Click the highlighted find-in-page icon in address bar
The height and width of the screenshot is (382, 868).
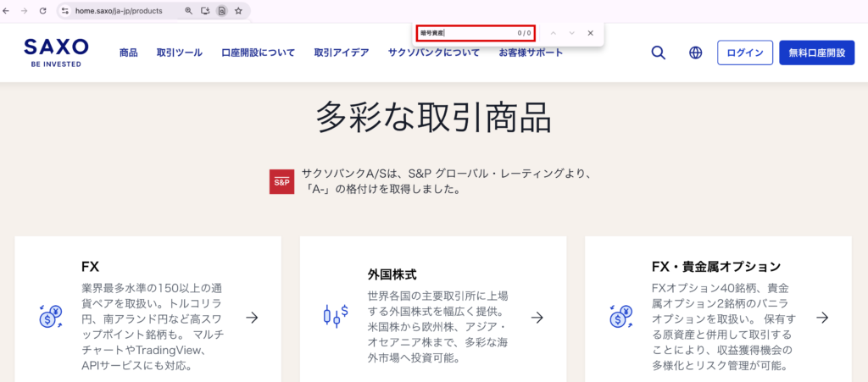(221, 10)
